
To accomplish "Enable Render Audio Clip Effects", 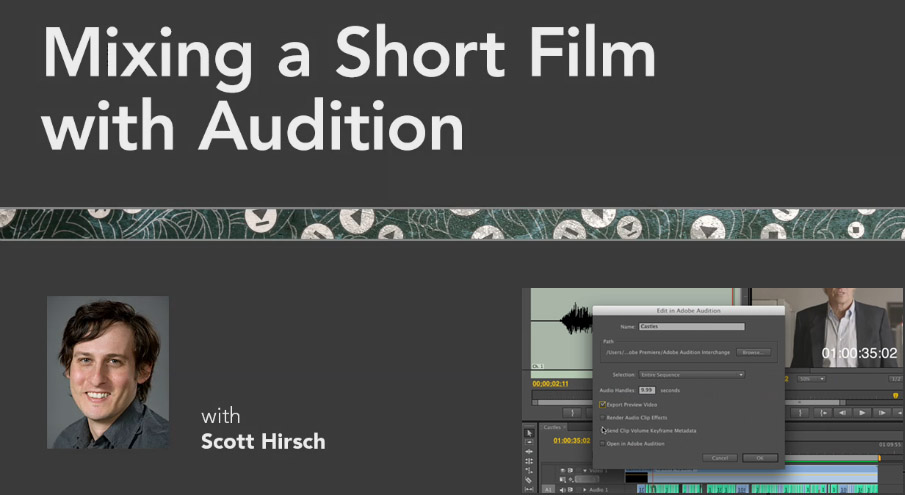I will coord(603,417).
